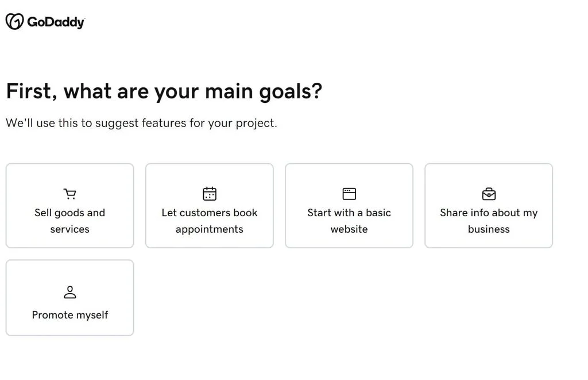This screenshot has width=588, height=380.
Task: Click the GoDaddy heart logo mark
Action: point(14,21)
